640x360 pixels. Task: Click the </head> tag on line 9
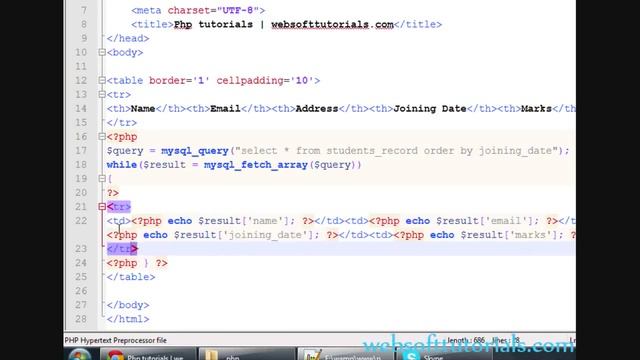pos(128,38)
